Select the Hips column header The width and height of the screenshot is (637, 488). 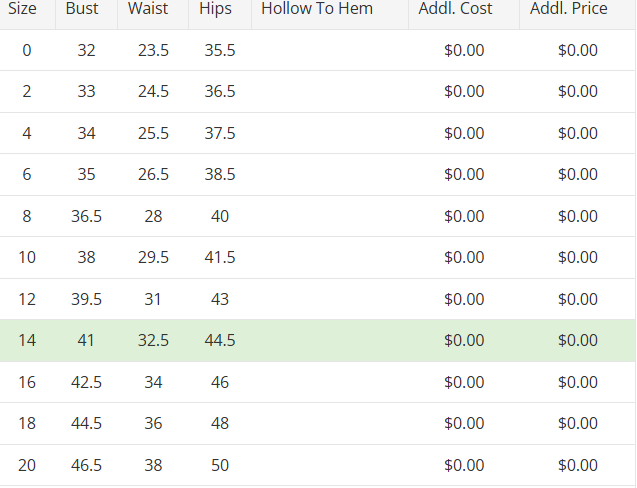coord(215,9)
